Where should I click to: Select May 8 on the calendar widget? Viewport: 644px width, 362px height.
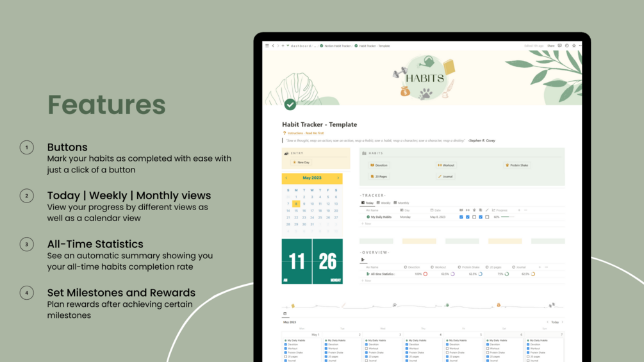(296, 204)
